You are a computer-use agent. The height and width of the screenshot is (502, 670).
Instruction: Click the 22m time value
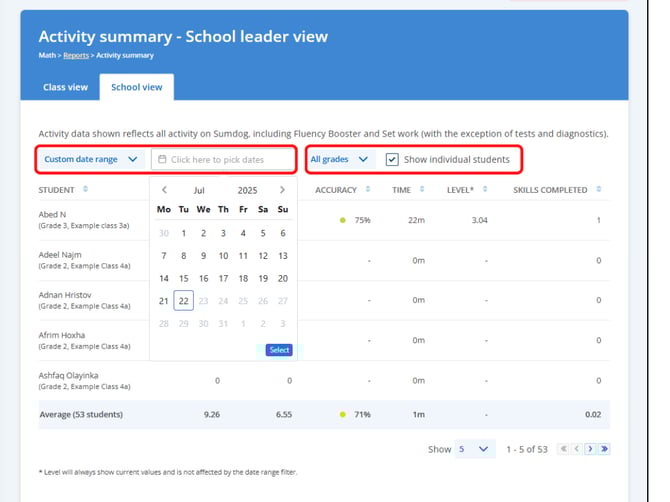416,220
